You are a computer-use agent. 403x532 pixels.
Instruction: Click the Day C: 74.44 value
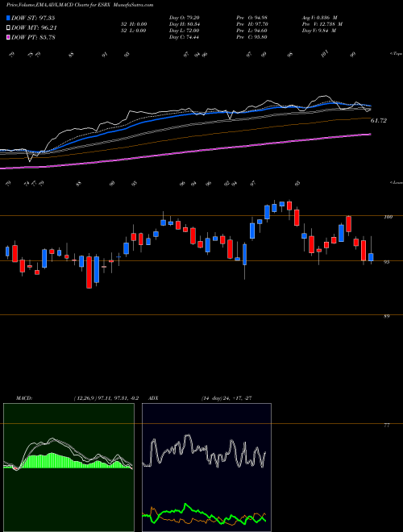[184, 37]
